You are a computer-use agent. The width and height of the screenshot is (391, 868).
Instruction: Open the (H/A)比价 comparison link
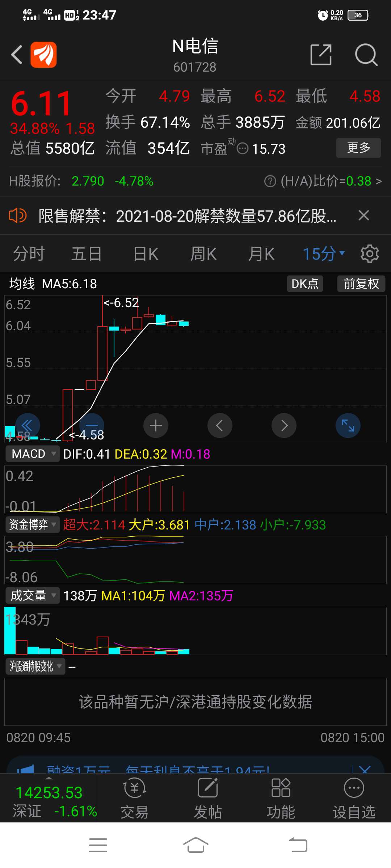[331, 181]
